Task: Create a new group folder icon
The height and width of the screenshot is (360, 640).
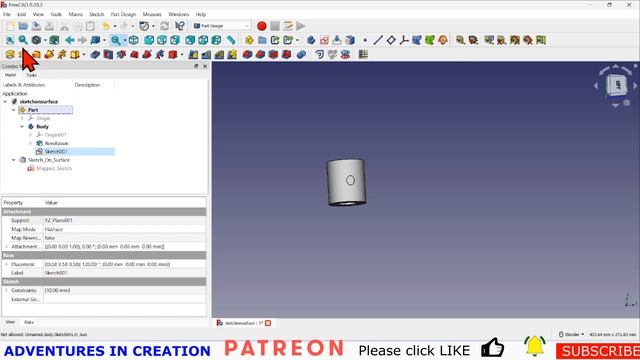Action: pos(262,40)
